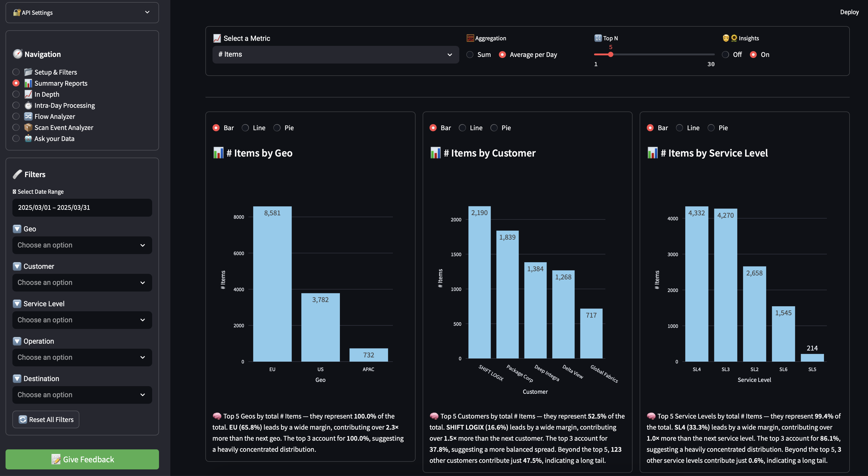Click the Navigation compass icon
The width and height of the screenshot is (868, 476).
click(17, 54)
